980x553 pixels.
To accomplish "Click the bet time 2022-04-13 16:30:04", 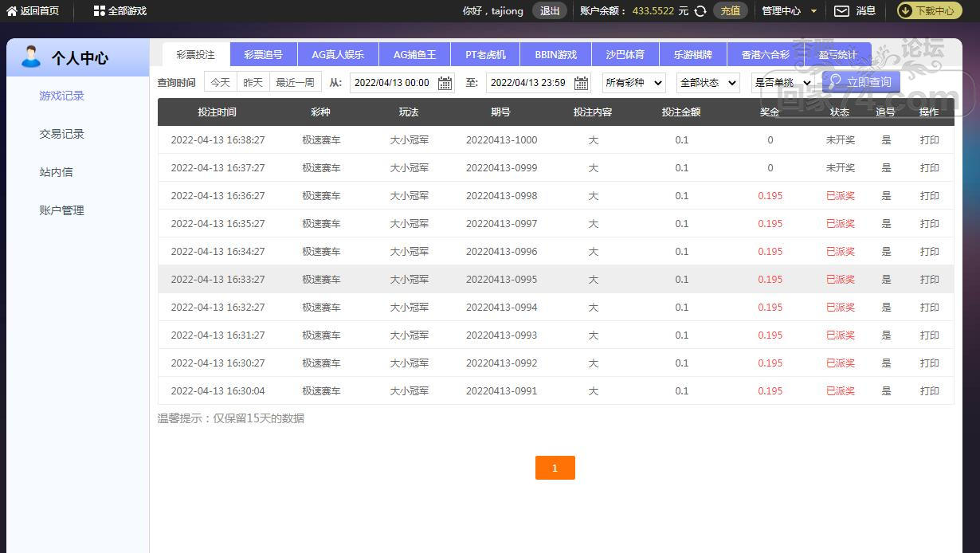I will tap(218, 391).
